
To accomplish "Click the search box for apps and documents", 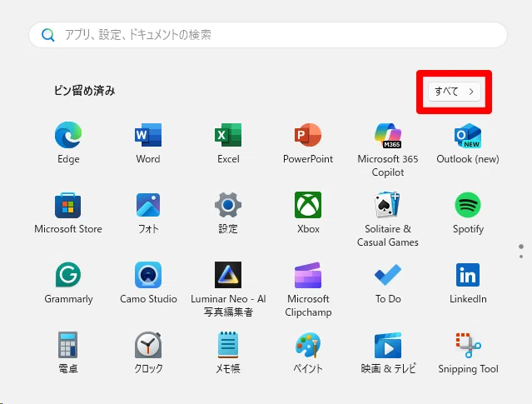I will coord(268,35).
